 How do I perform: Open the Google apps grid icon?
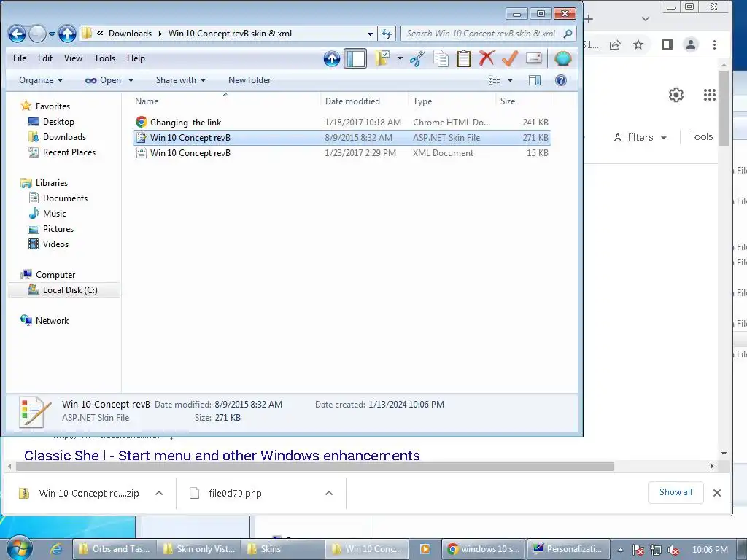(709, 95)
